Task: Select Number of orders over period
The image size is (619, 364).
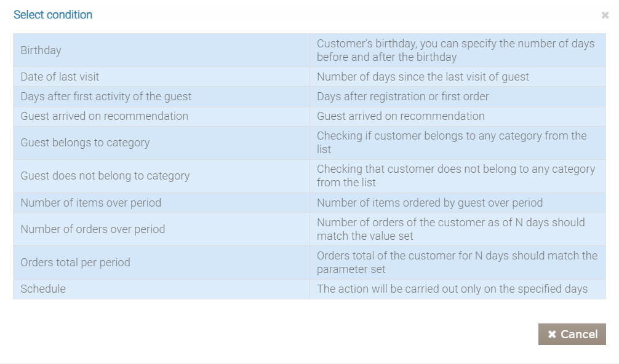Action: click(x=93, y=229)
